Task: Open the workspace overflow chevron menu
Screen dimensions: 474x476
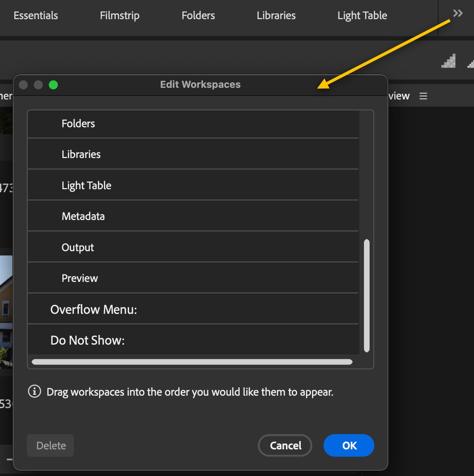Action: coord(457,14)
